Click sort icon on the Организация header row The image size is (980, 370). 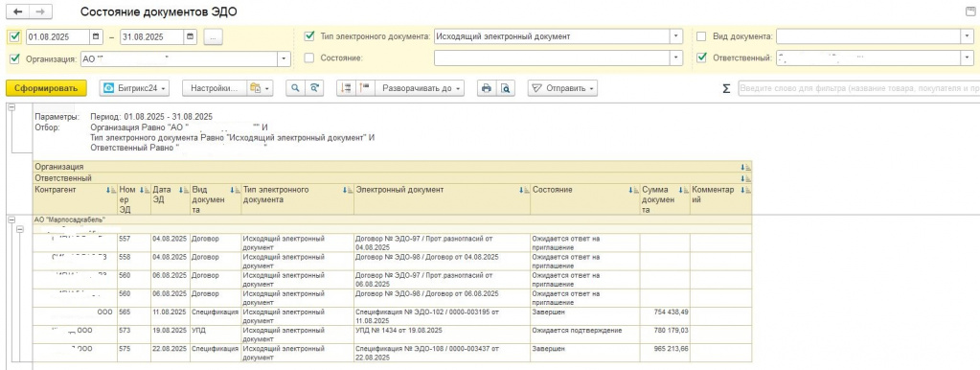(x=745, y=167)
